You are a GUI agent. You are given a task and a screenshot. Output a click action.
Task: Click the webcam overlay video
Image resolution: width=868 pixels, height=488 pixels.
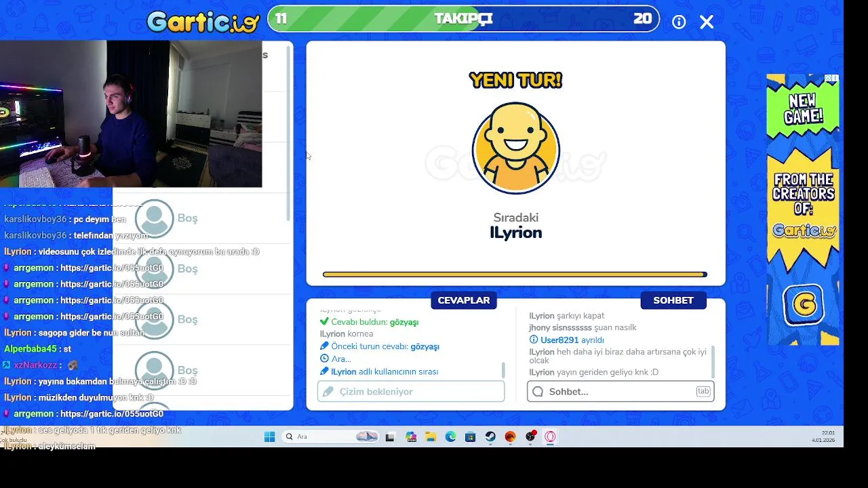point(131,114)
